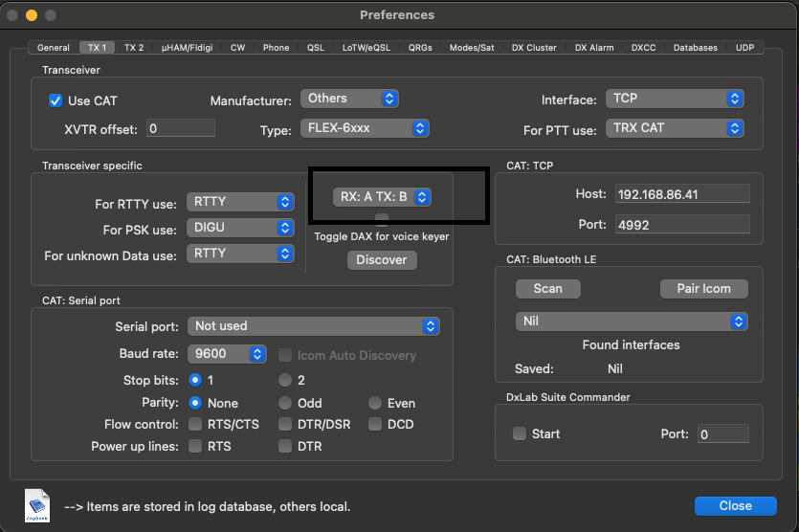Expand the Type dropdown showing FLEX-6xxx
799x532 pixels.
click(365, 128)
